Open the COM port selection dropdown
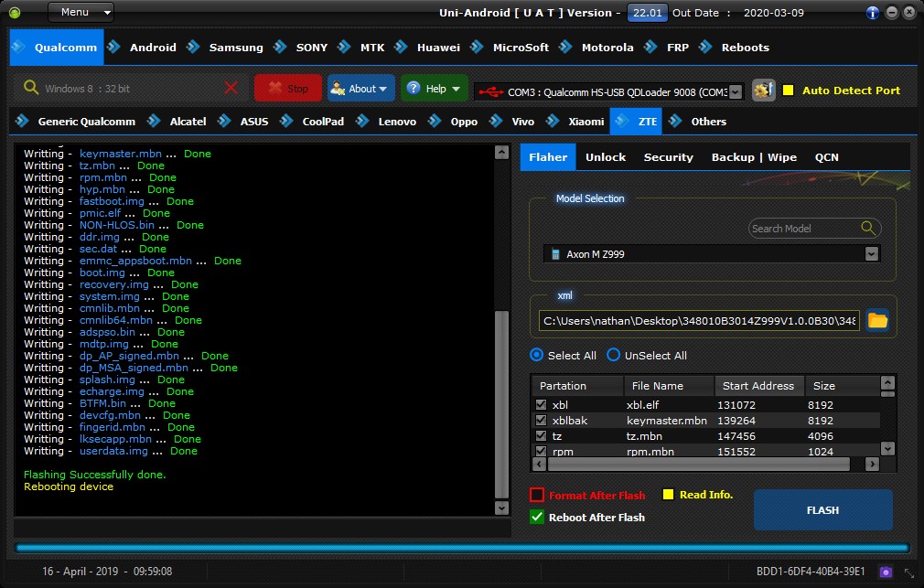The height and width of the screenshot is (588, 924). [x=735, y=92]
